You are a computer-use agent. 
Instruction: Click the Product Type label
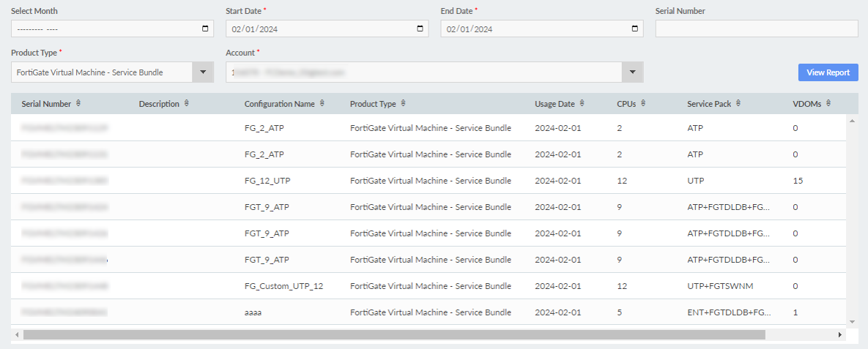[34, 53]
